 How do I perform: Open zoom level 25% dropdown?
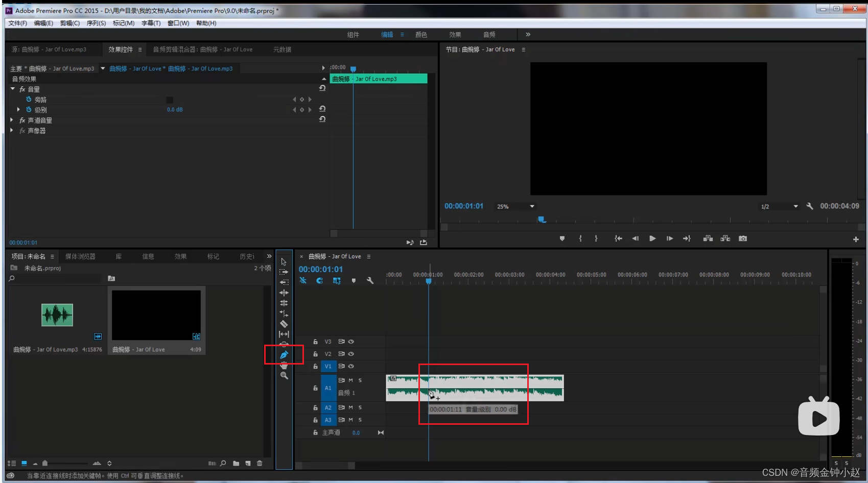[x=515, y=206]
